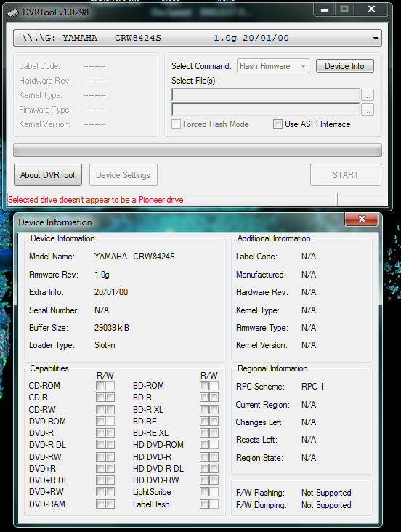Click the Buffer Size value 29039 kiB
Viewport: 401px width, 532px height.
[112, 328]
